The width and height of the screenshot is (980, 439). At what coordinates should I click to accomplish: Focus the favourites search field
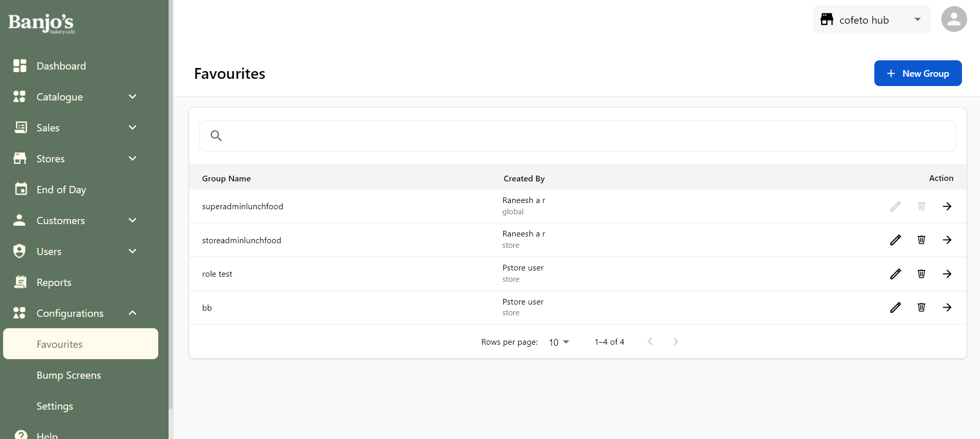(x=588, y=136)
